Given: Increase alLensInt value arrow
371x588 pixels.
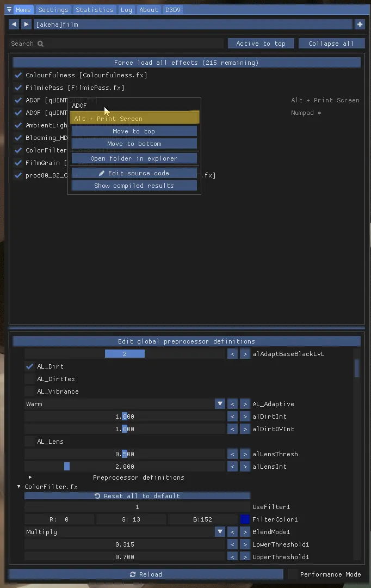Looking at the screenshot, I should pyautogui.click(x=245, y=467).
